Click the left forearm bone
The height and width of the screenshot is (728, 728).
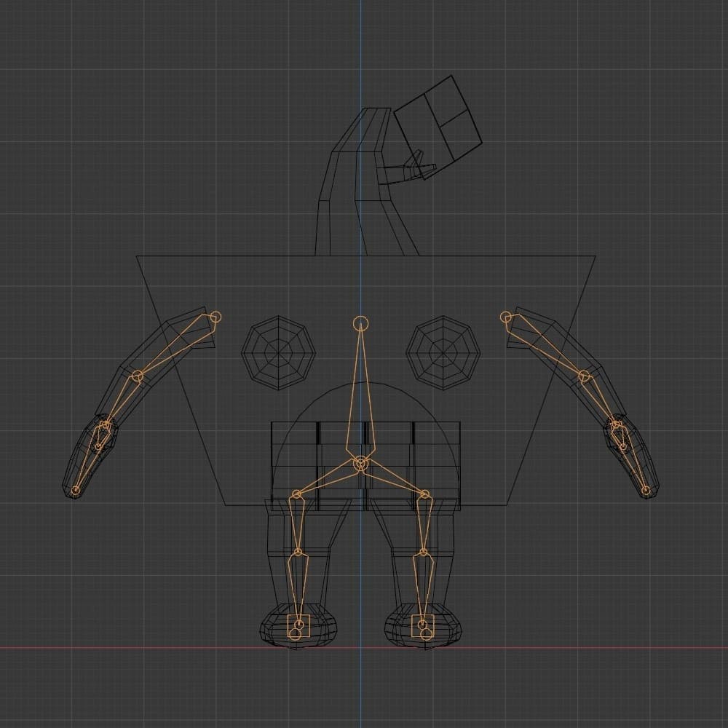click(123, 400)
